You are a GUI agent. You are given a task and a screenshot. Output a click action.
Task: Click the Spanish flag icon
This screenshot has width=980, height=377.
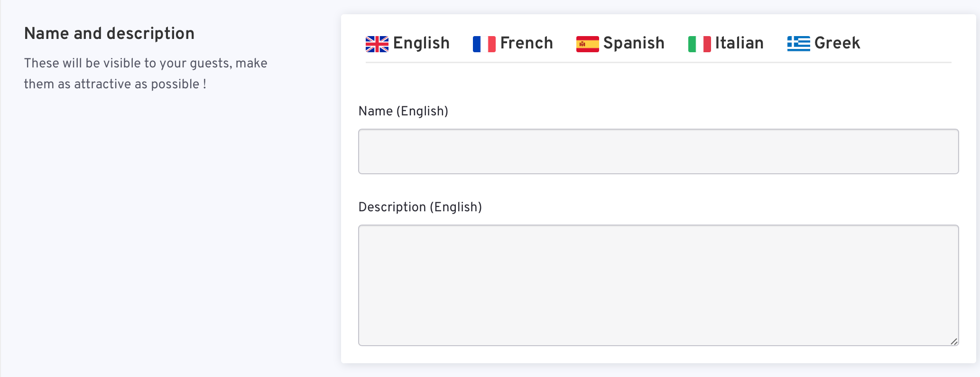588,44
